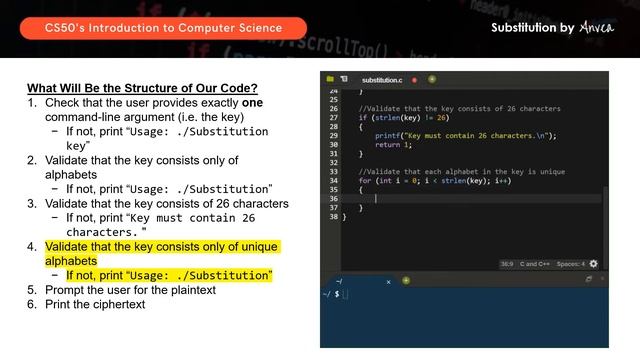The image size is (640, 360).
Task: Open the Spaces: 4 indentation setting
Action: (571, 264)
